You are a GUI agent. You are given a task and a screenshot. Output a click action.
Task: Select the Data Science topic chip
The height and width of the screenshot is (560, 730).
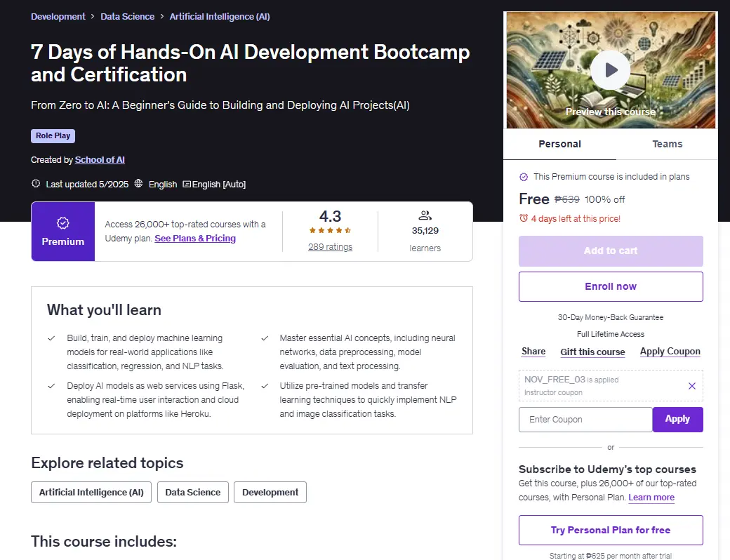[x=193, y=492]
